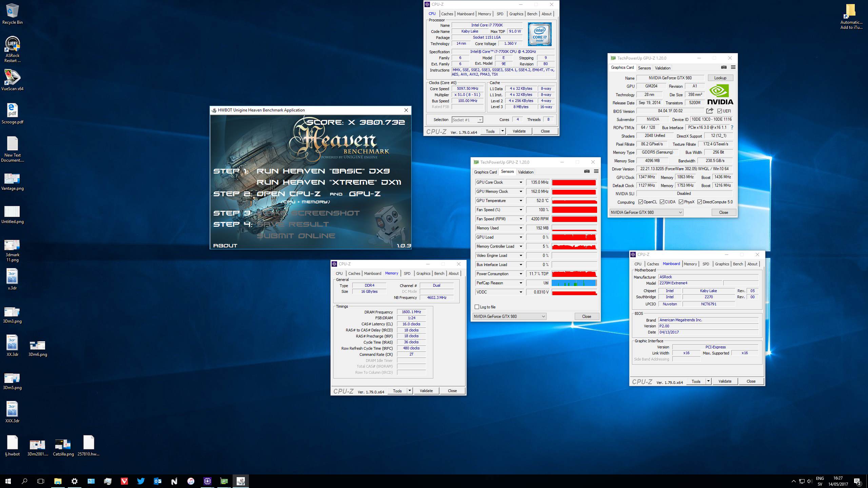Click the camera icon in GPU-Z Sensors window
The width and height of the screenshot is (868, 488).
pos(587,171)
